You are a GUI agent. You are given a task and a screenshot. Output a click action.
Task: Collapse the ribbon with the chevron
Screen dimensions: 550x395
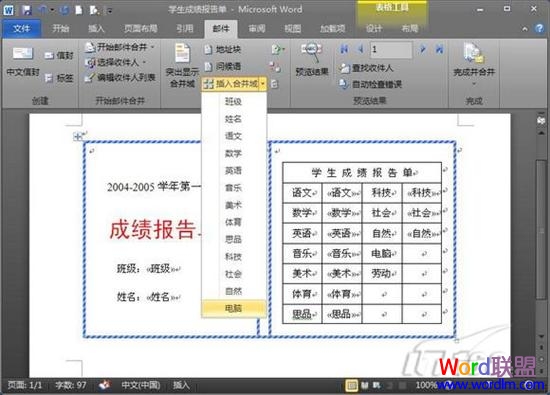coord(524,29)
